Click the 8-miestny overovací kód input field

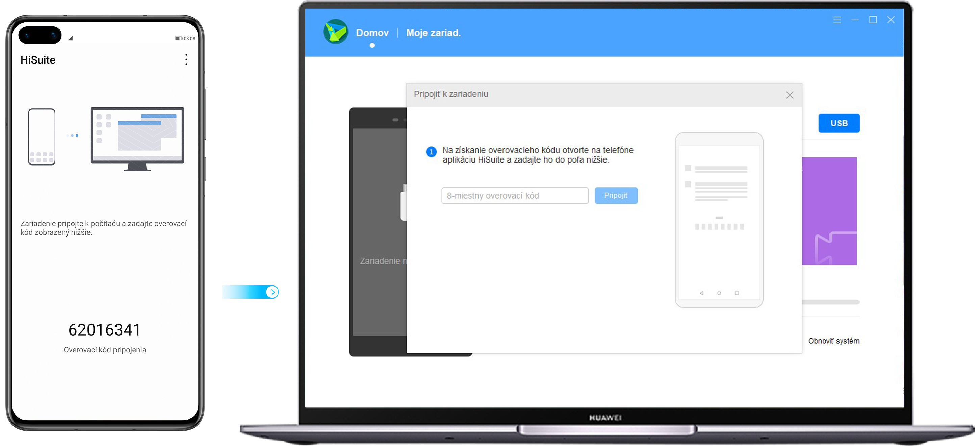pyautogui.click(x=515, y=196)
